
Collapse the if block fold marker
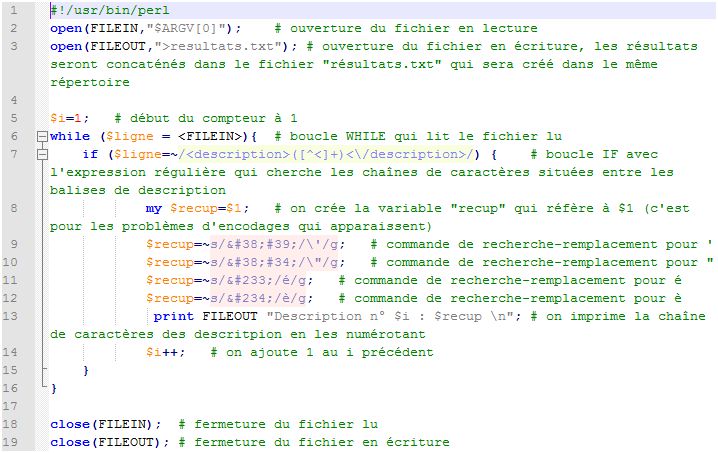coord(42,154)
